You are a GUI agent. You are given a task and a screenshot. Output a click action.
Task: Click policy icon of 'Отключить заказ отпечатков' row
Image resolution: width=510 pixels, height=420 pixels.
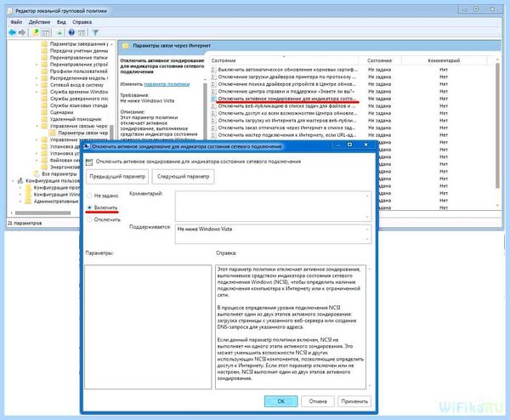213,128
